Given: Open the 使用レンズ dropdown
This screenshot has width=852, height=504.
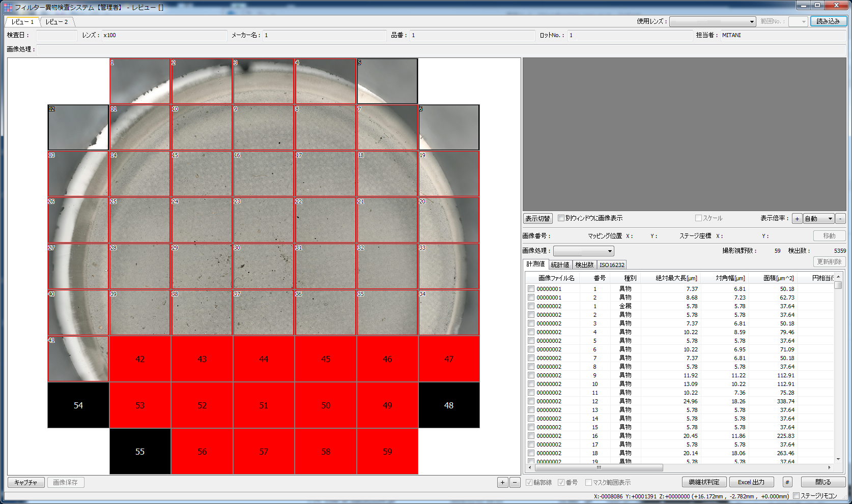Looking at the screenshot, I should tap(713, 21).
